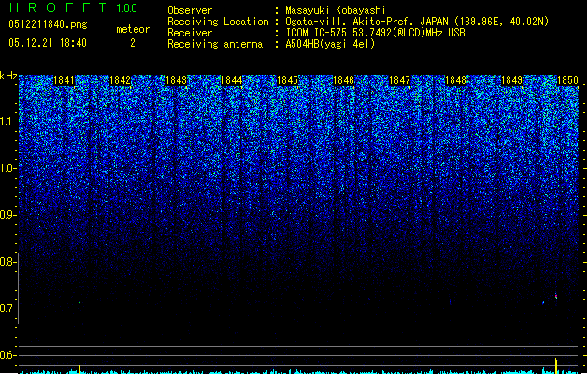
Task: Click the Receiving antenna label
Action: [x=215, y=44]
